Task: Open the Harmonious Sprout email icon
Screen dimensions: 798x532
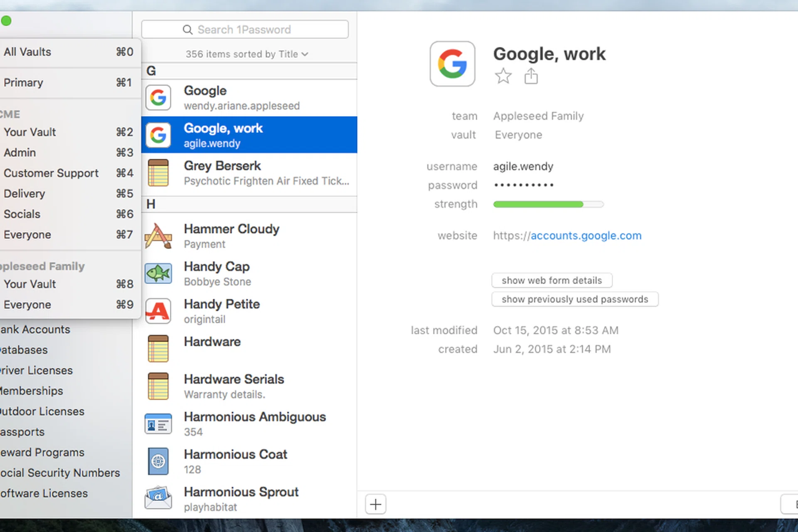Action: point(158,498)
